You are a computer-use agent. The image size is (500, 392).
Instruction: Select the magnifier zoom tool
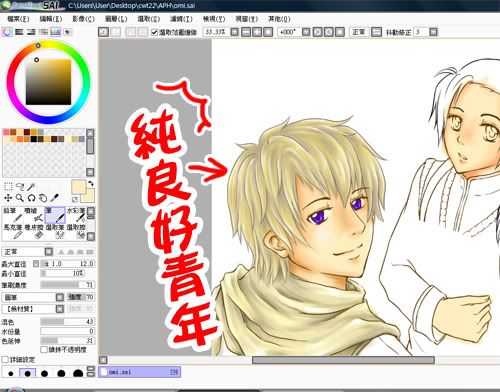tap(20, 198)
